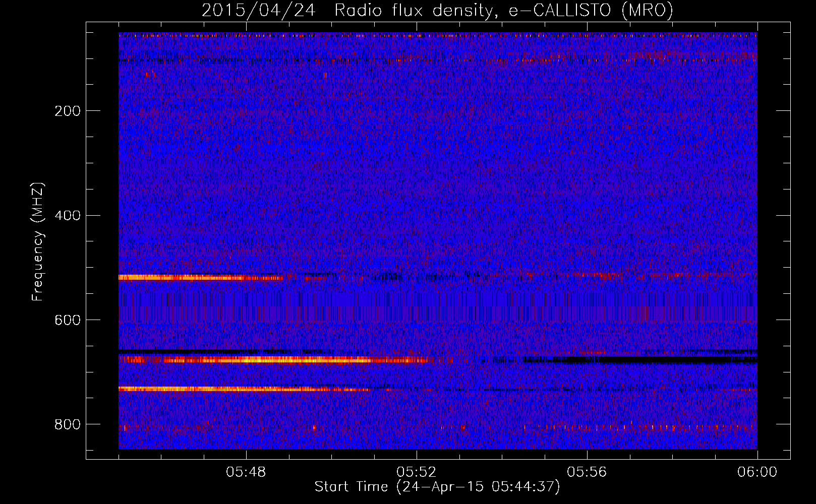This screenshot has width=816, height=504.
Task: Click the bright emission band near 730 MHz
Action: 245,389
